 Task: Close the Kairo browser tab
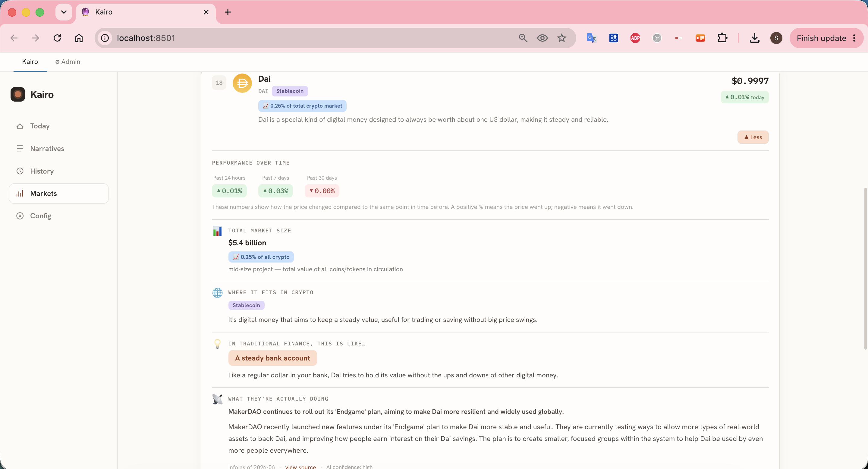[206, 12]
